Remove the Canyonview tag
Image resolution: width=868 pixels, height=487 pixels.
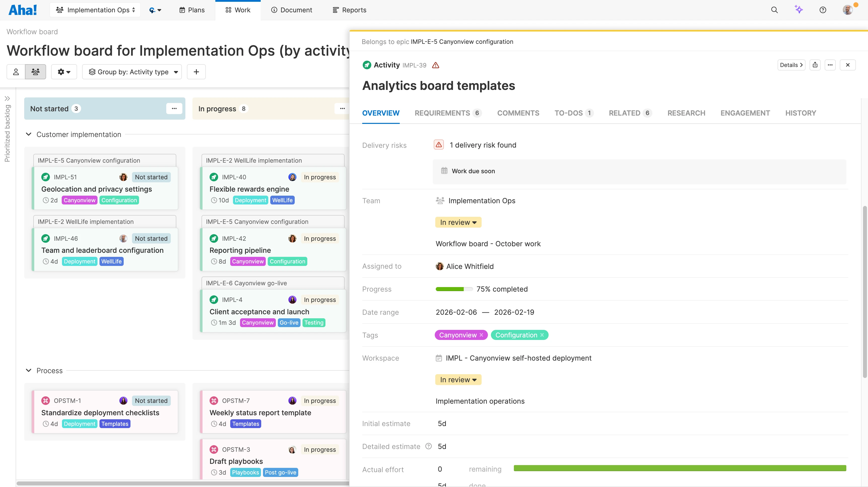coord(482,335)
